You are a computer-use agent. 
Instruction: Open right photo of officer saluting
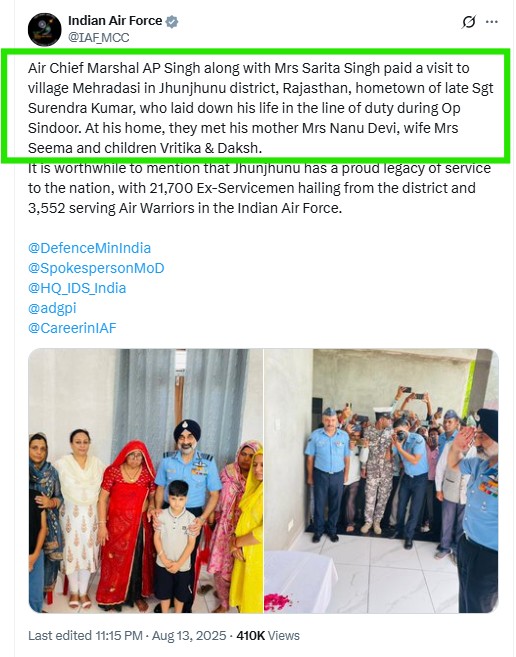pyautogui.click(x=381, y=481)
